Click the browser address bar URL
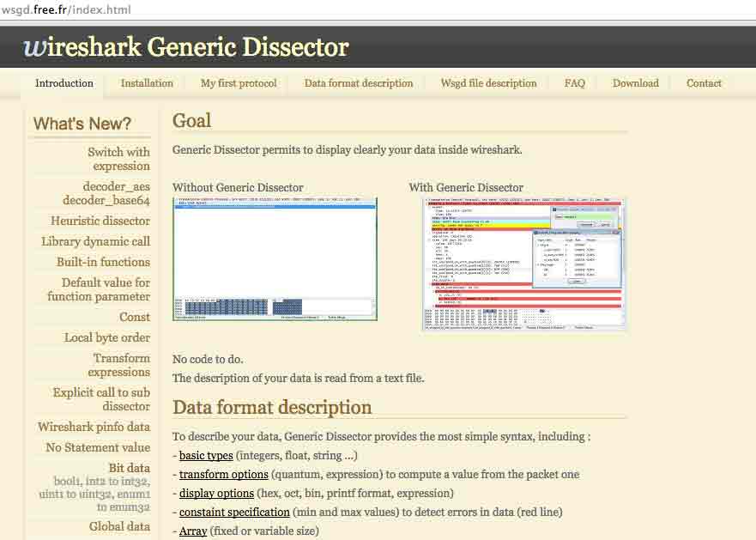 (x=66, y=9)
